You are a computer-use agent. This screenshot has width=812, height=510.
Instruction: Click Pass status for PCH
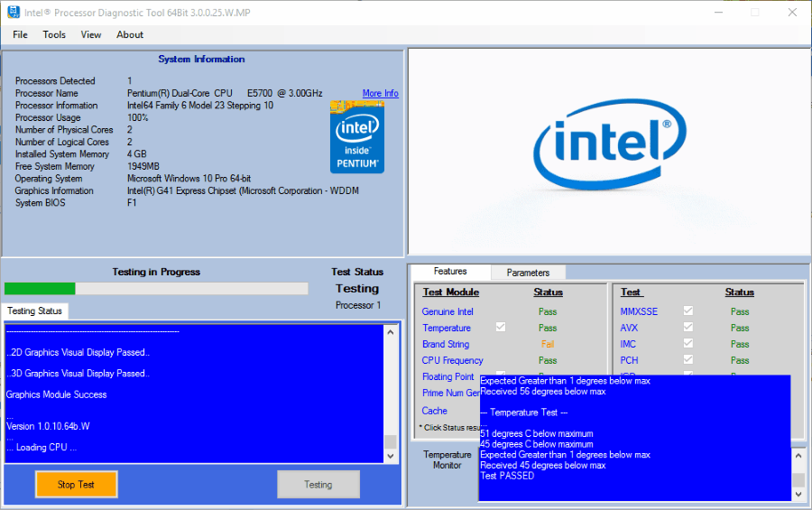click(x=740, y=360)
